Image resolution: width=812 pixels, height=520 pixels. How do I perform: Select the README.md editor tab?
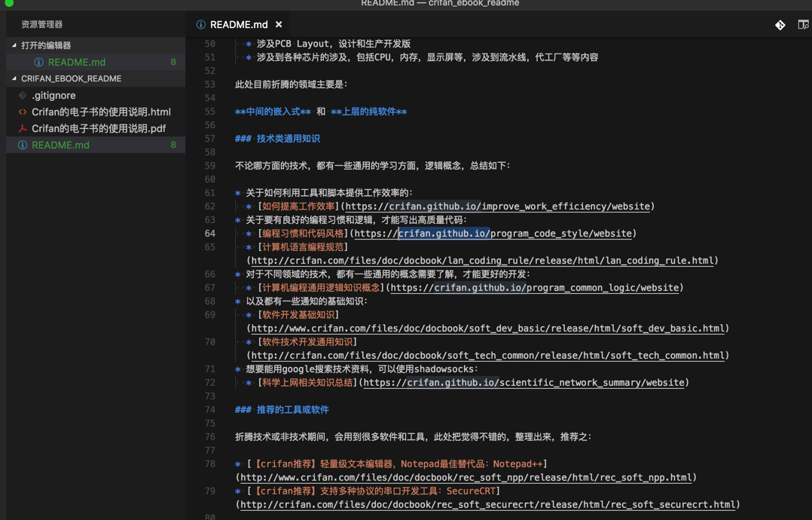[239, 24]
